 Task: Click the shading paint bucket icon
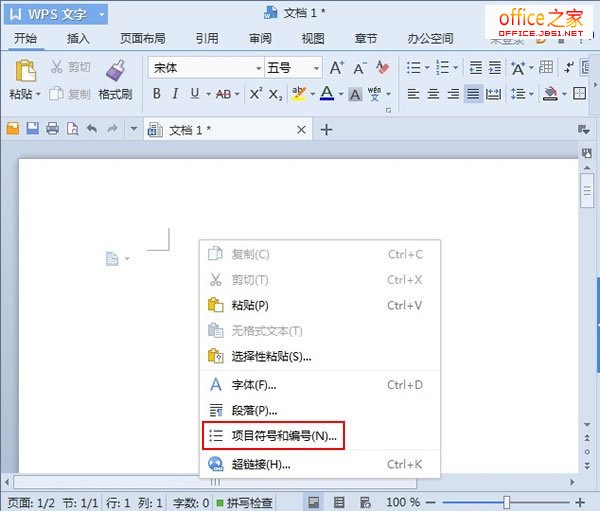tap(550, 94)
